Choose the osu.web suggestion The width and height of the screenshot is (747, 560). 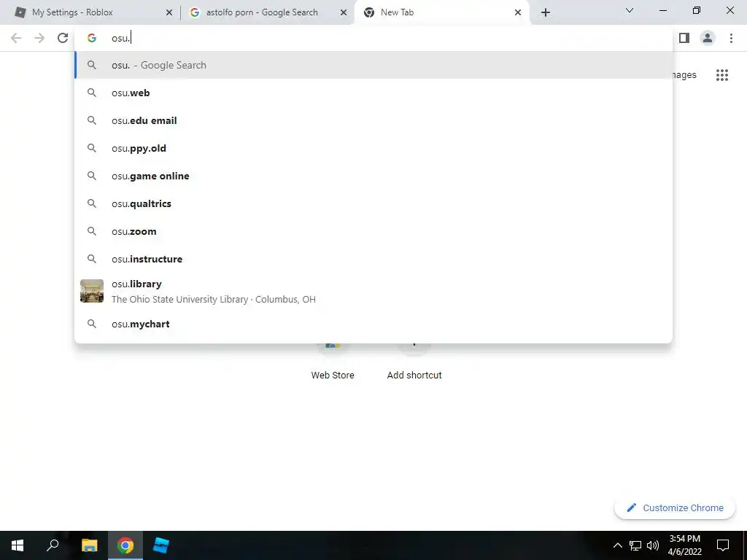(373, 93)
